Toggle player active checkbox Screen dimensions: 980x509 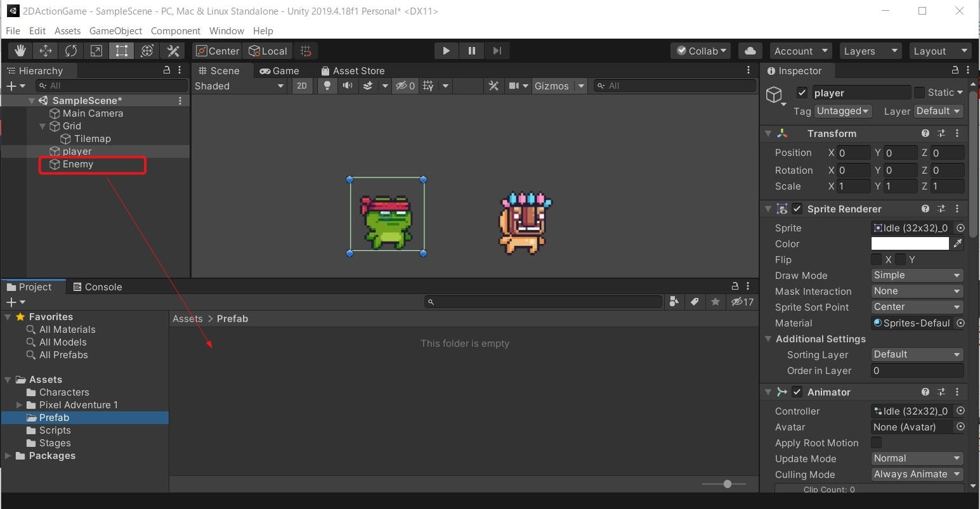click(x=802, y=93)
